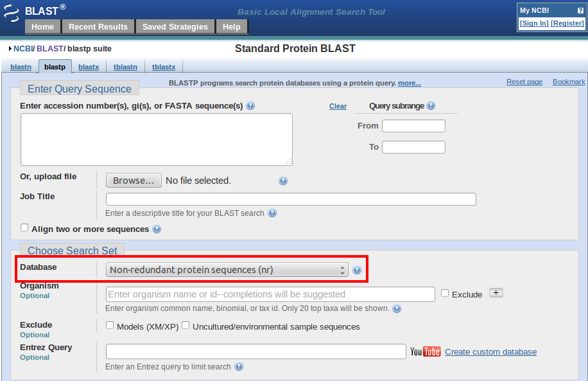Viewport: 588px width, 381px height.
Task: Click the Job Title input field
Action: (x=291, y=199)
